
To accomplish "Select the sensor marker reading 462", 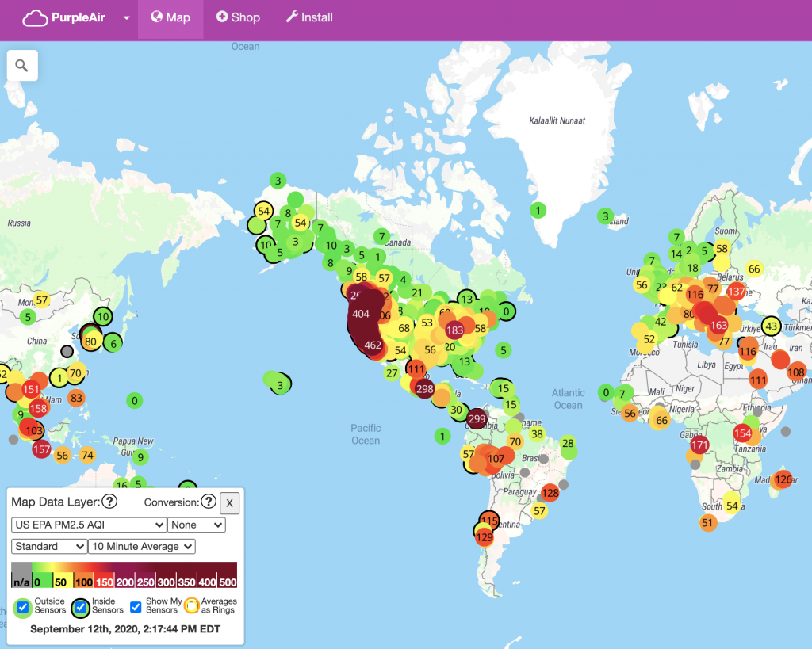I will 373,345.
